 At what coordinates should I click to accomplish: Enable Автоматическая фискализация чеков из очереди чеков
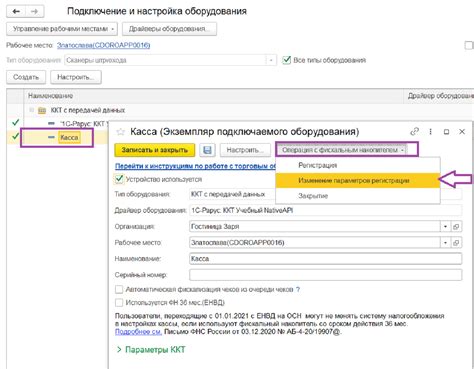pos(119,289)
